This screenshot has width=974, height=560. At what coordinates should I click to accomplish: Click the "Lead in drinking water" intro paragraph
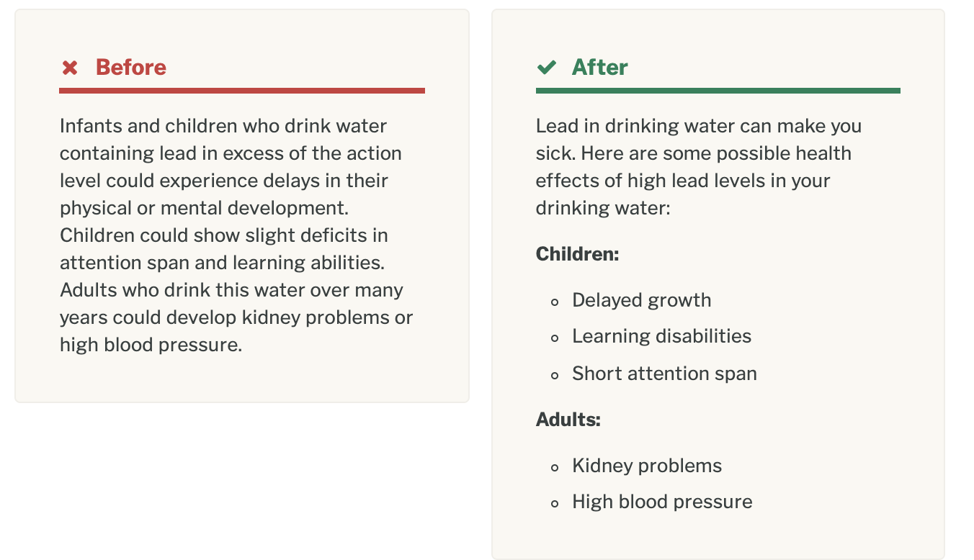(x=697, y=167)
